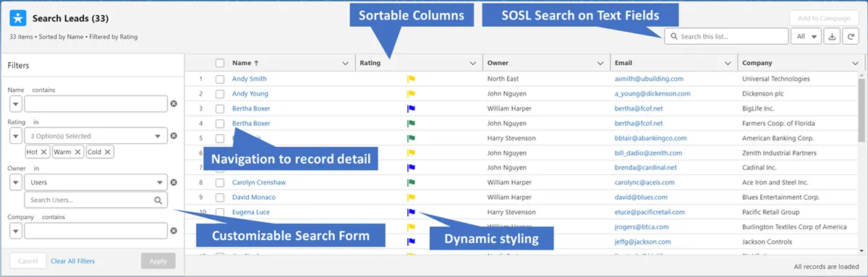The image size is (868, 277).
Task: Click the Name contains filter input
Action: [x=95, y=104]
